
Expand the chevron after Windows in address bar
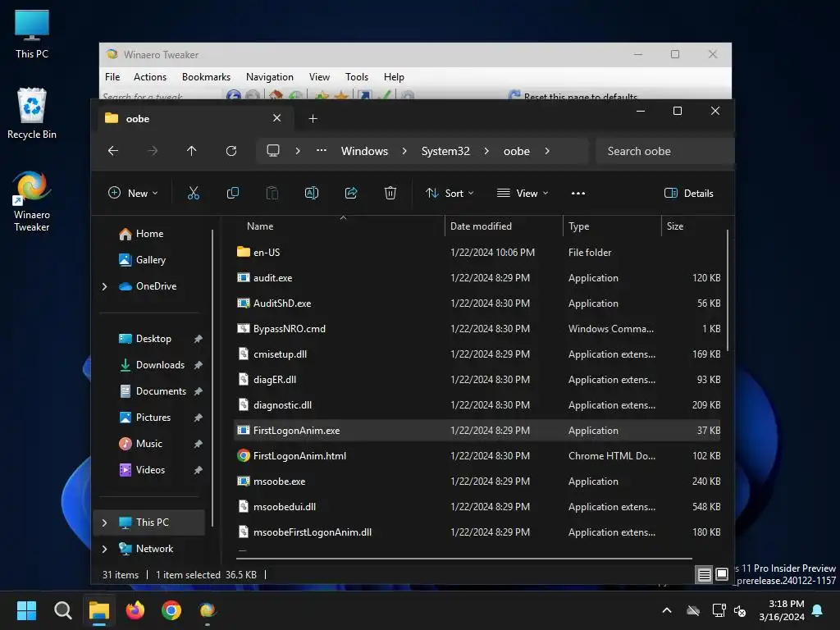click(x=404, y=151)
